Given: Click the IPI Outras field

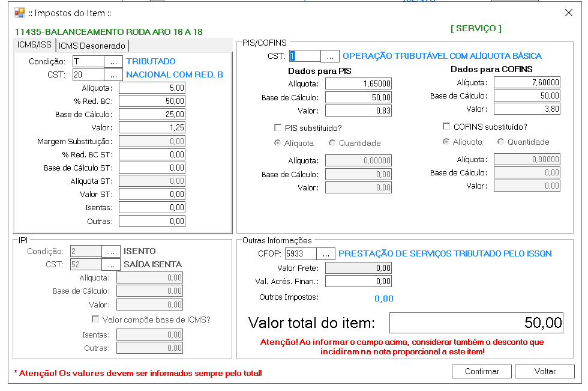Looking at the screenshot, I should 149,348.
